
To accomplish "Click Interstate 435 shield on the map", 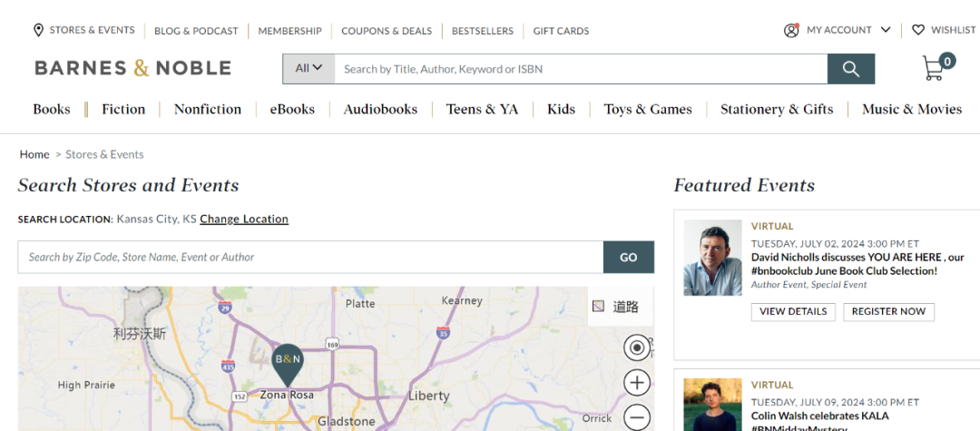I will click(228, 366).
